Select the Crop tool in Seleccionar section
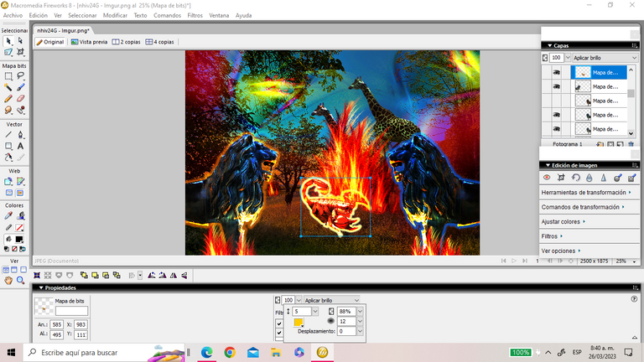This screenshot has width=644, height=362. pyautogui.click(x=20, y=52)
